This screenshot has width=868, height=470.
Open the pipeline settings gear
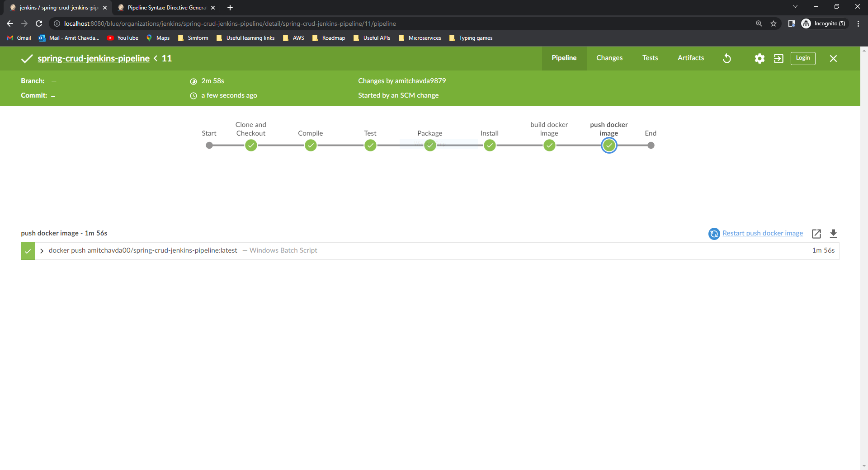point(759,58)
